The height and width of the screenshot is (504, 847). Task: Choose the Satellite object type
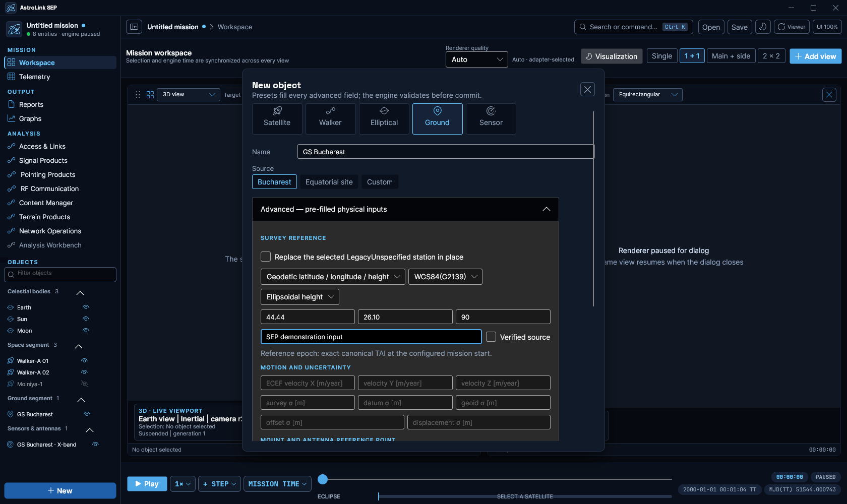(x=277, y=119)
